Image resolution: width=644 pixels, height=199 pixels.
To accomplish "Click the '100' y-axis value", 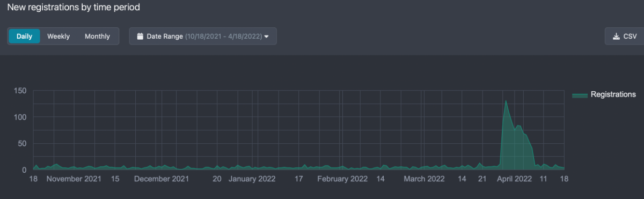I will [x=20, y=117].
